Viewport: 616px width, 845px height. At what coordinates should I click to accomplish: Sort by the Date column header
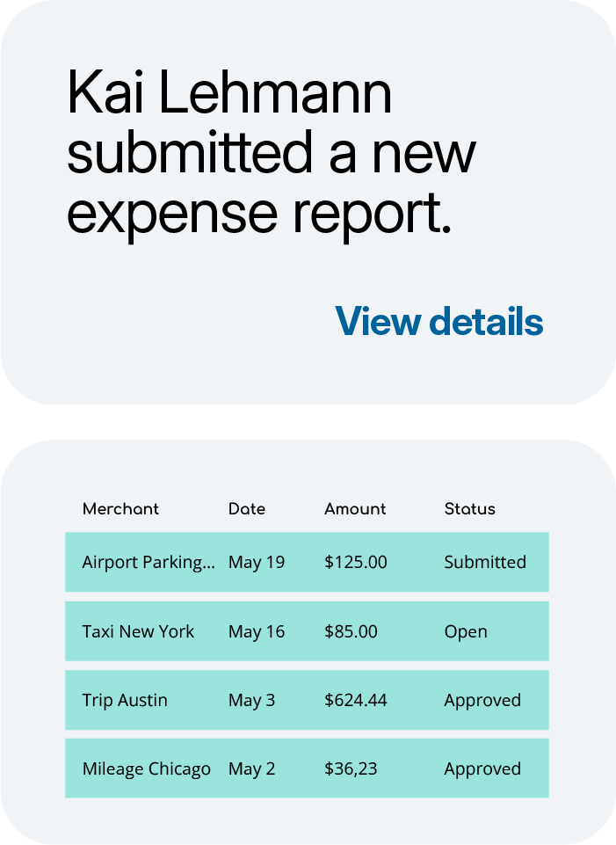[247, 509]
